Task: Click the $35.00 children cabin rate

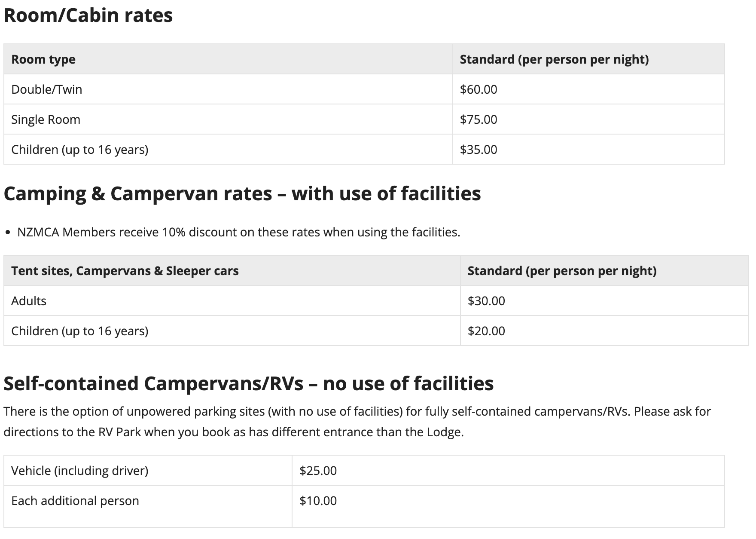Action: click(x=479, y=150)
